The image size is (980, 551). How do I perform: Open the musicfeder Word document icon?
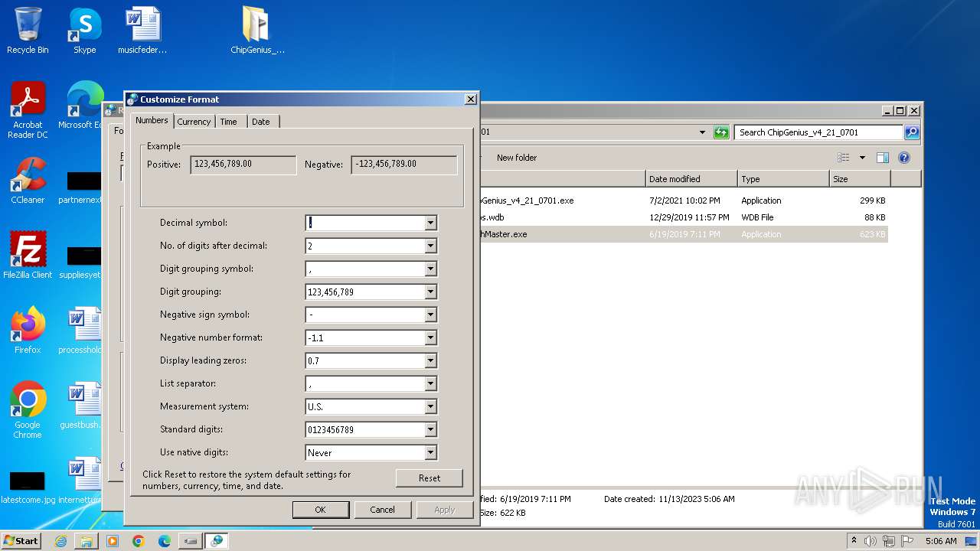coord(142,31)
